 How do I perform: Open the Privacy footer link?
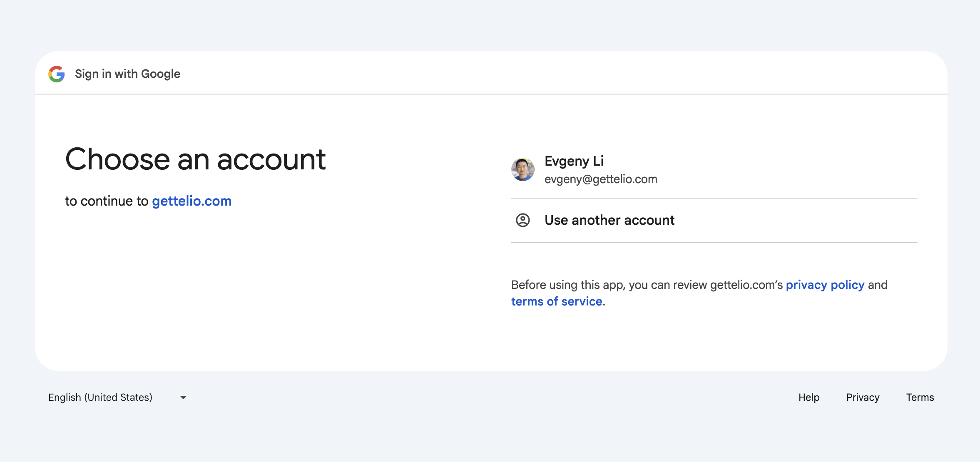863,397
